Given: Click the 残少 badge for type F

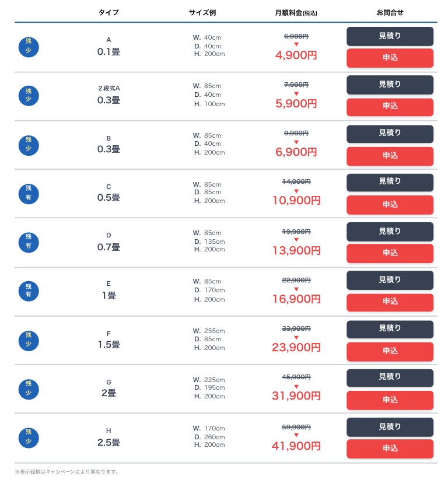Looking at the screenshot, I should [29, 339].
